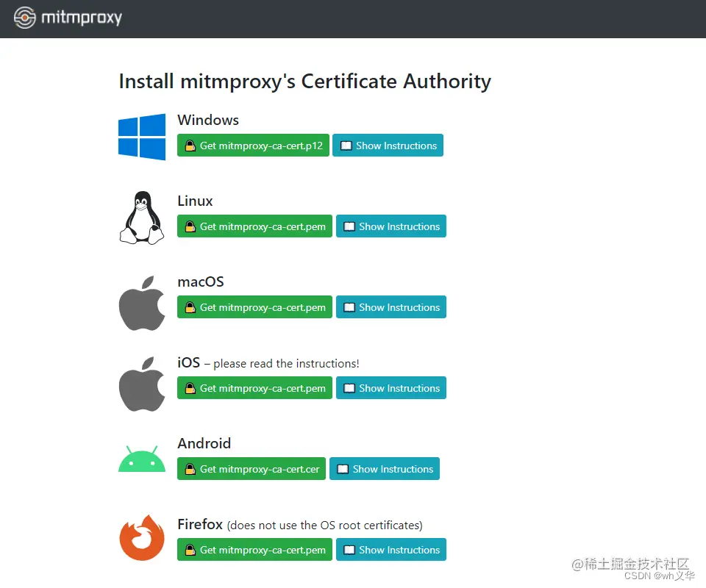
Task: Get mitmproxy-ca-cert.pem for macOS
Action: tap(254, 306)
